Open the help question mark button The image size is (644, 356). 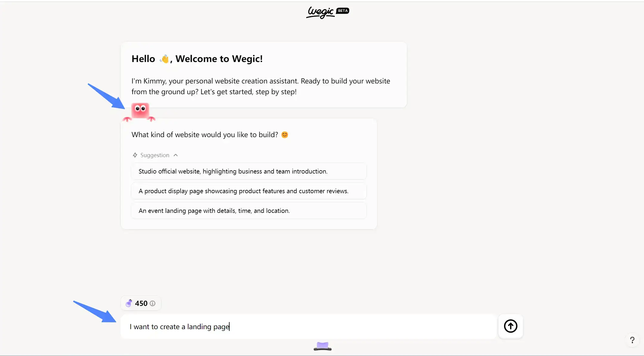click(632, 340)
